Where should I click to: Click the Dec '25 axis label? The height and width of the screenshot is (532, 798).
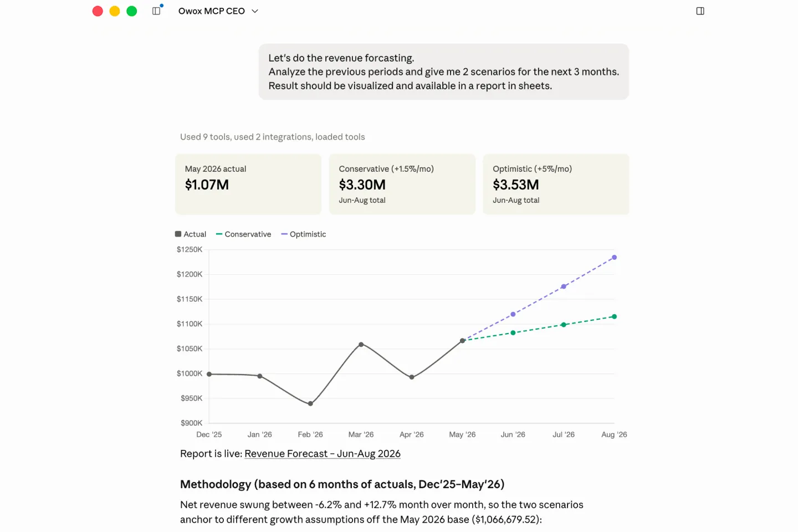[209, 435]
